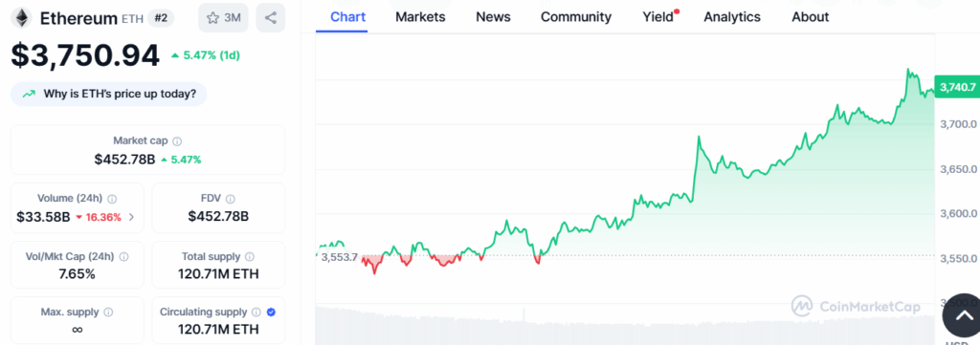The height and width of the screenshot is (345, 980).
Task: Open 'Why is ETH's price up today?'
Action: (109, 95)
